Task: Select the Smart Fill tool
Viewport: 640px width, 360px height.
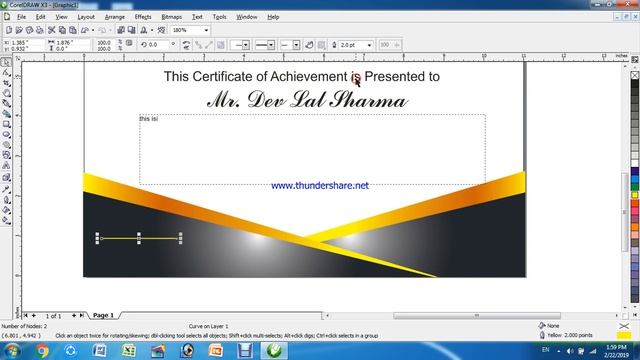Action: coord(6,113)
